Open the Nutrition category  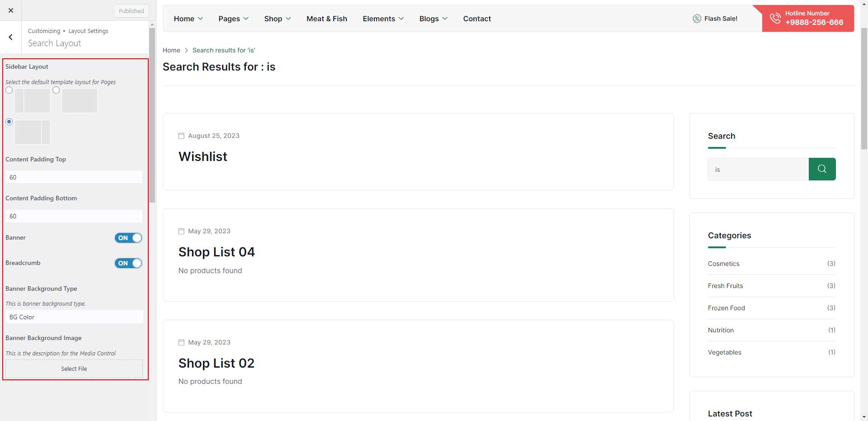point(721,330)
